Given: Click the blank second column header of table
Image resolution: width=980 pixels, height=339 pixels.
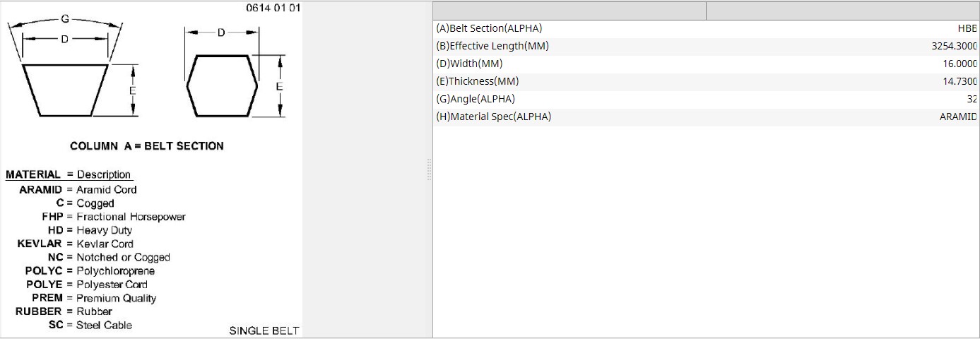Looking at the screenshot, I should tap(842, 11).
